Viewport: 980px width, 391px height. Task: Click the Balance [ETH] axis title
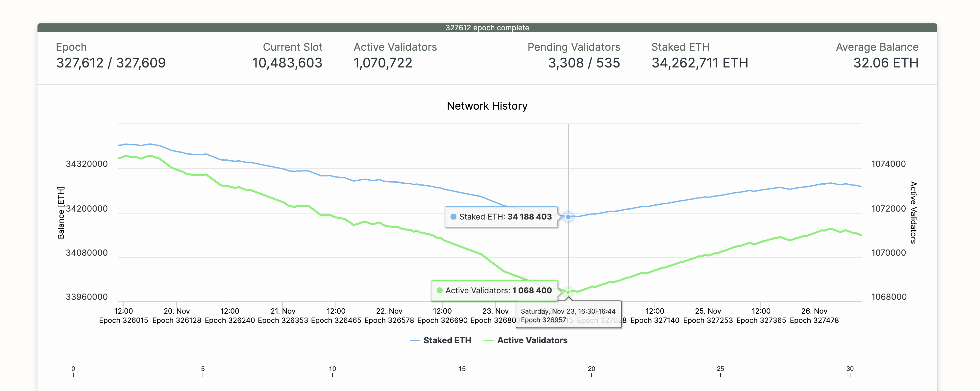click(61, 212)
